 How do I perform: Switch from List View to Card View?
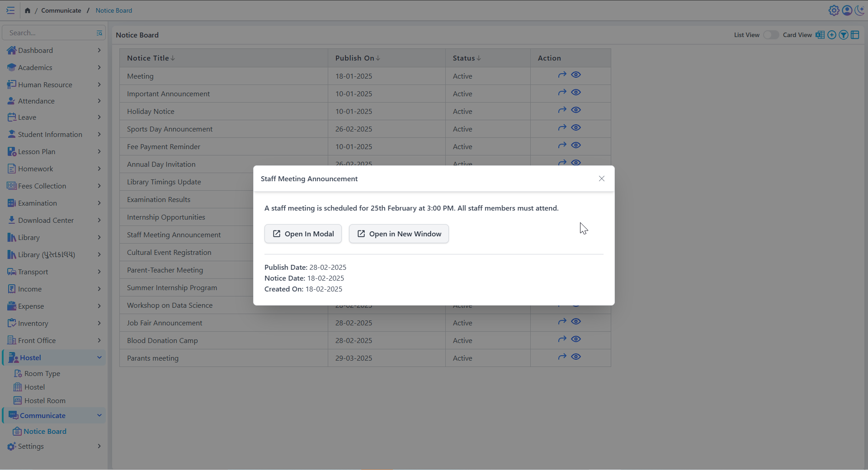[771, 35]
